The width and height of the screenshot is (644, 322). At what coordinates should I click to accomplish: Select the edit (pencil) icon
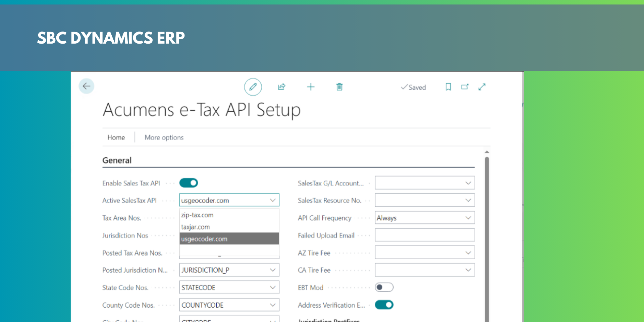[253, 87]
